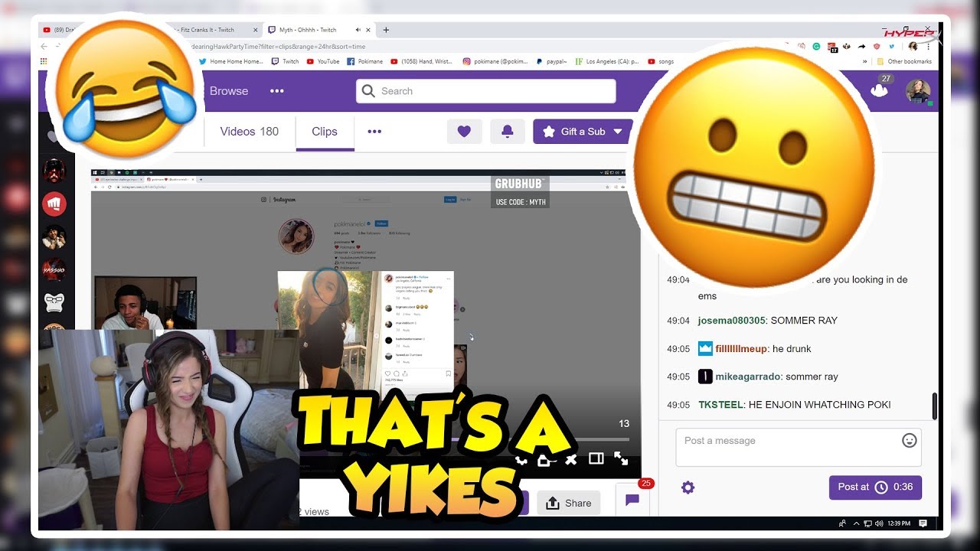This screenshot has width=980, height=551.
Task: Click the crown badge next to fillllllmeup
Action: click(x=705, y=348)
